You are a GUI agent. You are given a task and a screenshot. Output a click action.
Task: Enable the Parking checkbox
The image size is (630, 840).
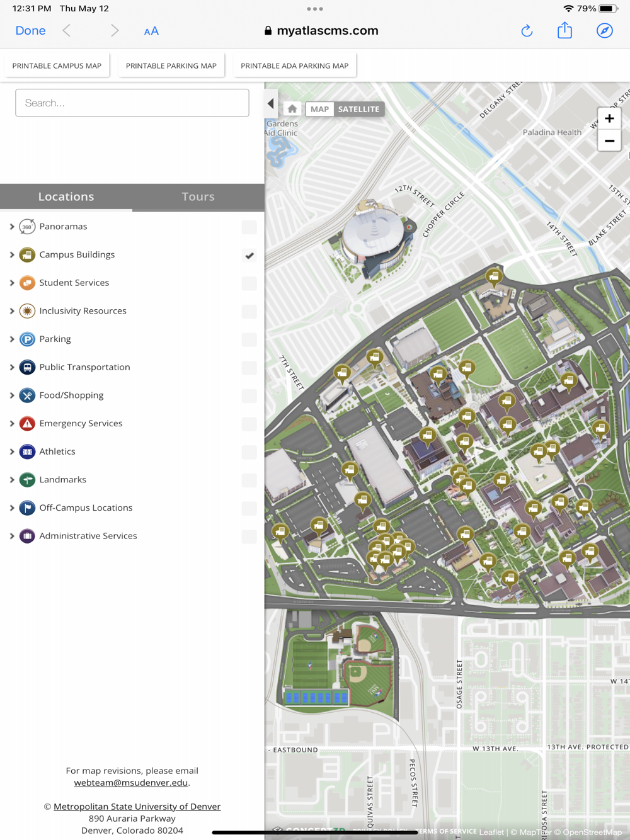click(249, 339)
